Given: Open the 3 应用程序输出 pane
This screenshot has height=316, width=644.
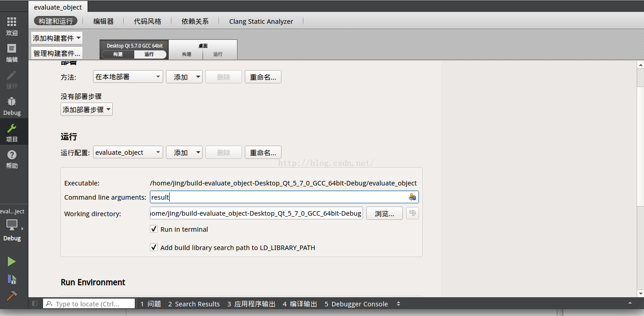Looking at the screenshot, I should 251,304.
